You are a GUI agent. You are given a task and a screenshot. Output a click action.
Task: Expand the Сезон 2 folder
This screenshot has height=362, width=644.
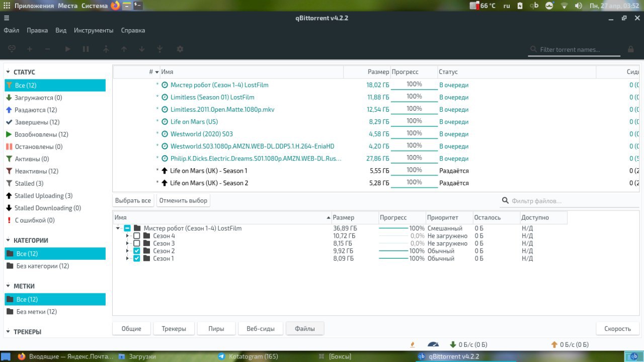tap(128, 251)
